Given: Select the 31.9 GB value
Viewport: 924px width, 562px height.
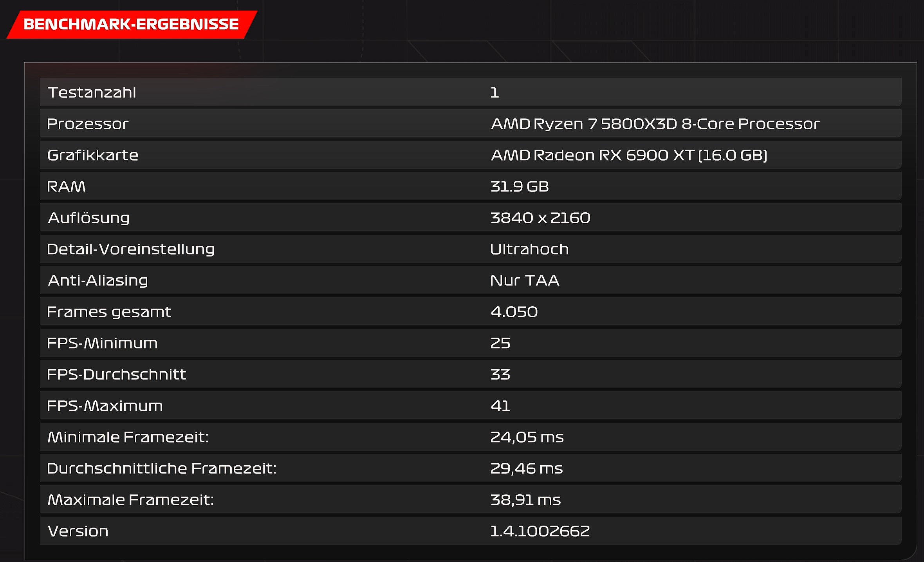Looking at the screenshot, I should click(519, 187).
